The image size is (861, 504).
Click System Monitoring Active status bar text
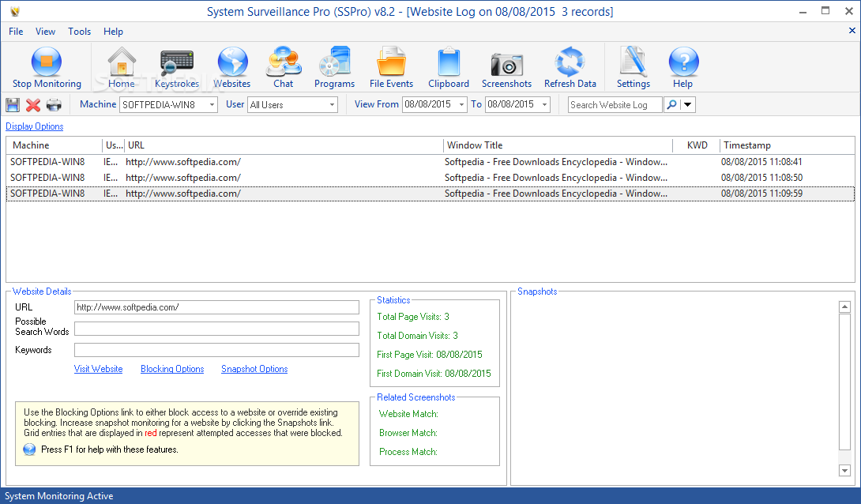coord(58,496)
